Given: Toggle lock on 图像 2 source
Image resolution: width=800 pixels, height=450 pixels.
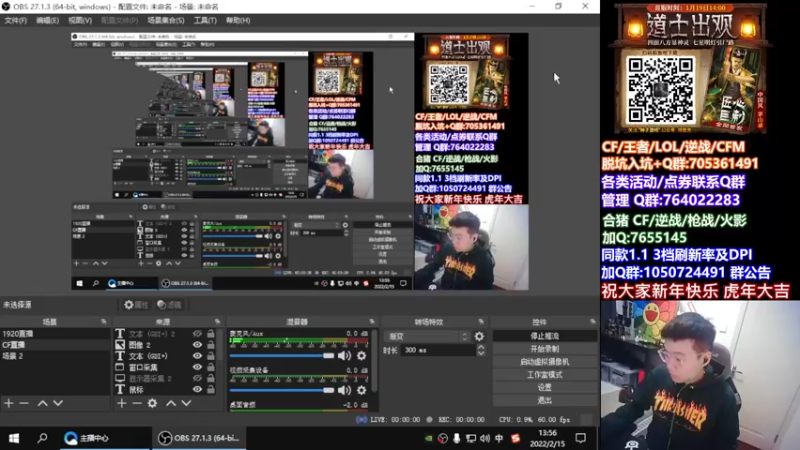Looking at the screenshot, I should 211,344.
